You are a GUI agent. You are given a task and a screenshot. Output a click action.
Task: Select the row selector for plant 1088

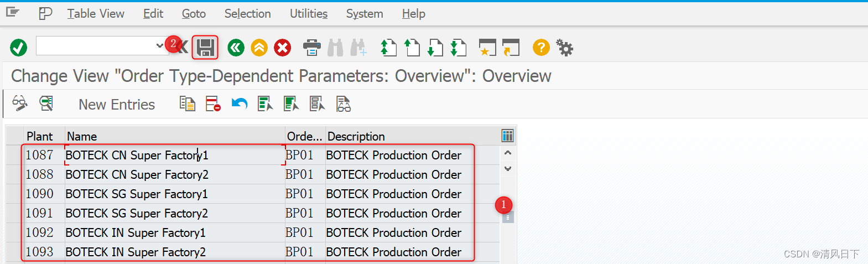pyautogui.click(x=15, y=174)
